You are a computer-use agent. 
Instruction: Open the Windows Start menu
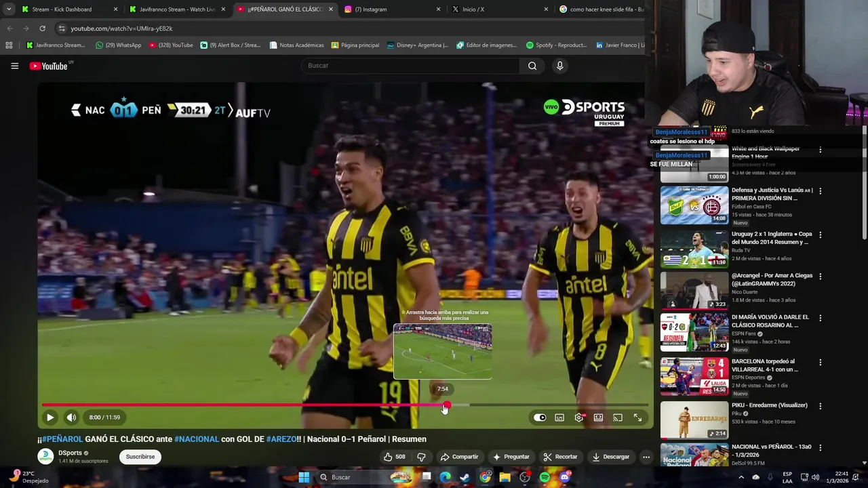coord(304,477)
